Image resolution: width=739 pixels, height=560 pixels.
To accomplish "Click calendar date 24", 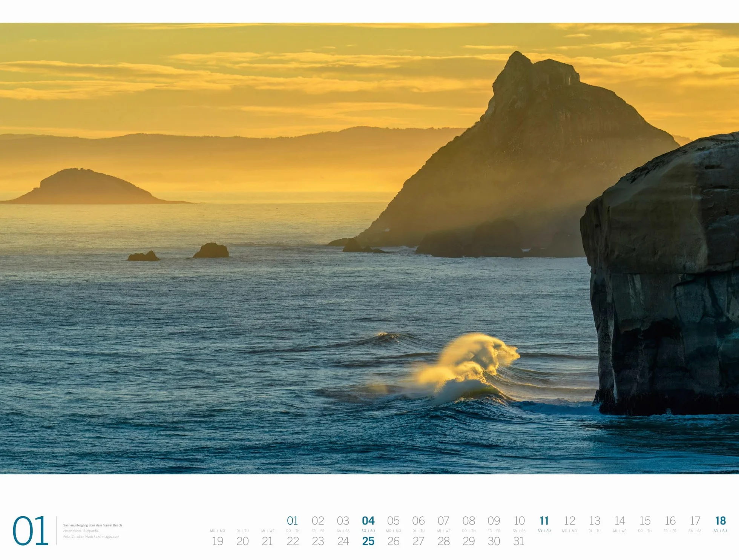I will (343, 541).
